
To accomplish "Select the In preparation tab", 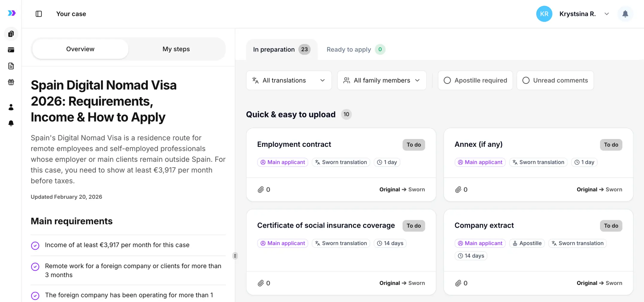I will point(282,49).
